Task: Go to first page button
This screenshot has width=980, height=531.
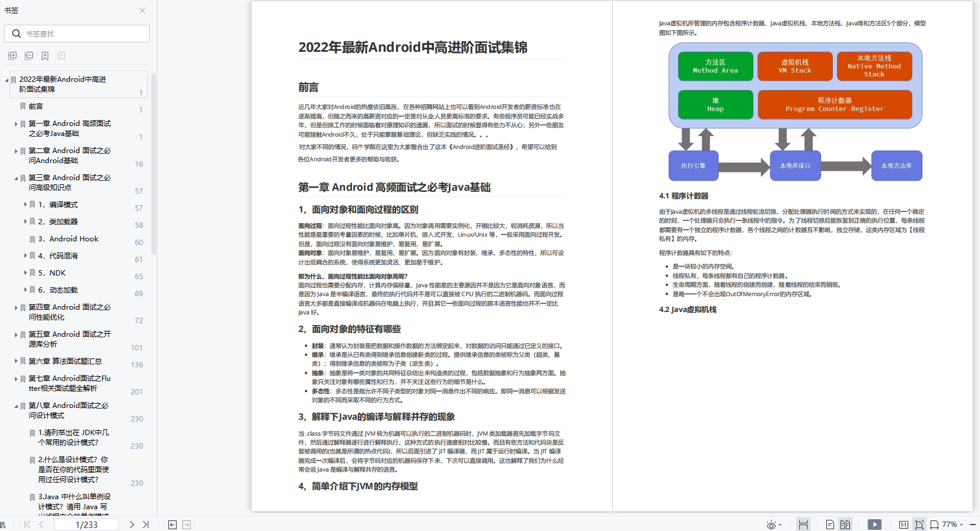Action: (27, 525)
